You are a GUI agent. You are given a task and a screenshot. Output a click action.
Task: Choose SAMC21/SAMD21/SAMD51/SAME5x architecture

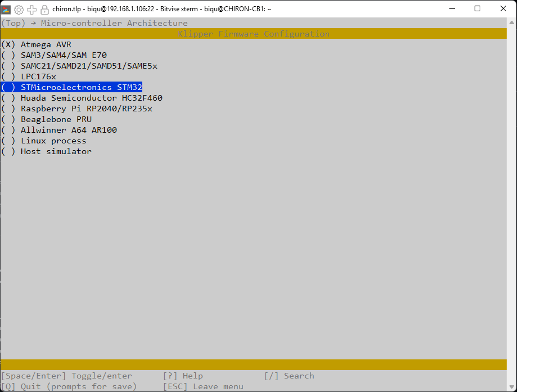[x=79, y=66]
